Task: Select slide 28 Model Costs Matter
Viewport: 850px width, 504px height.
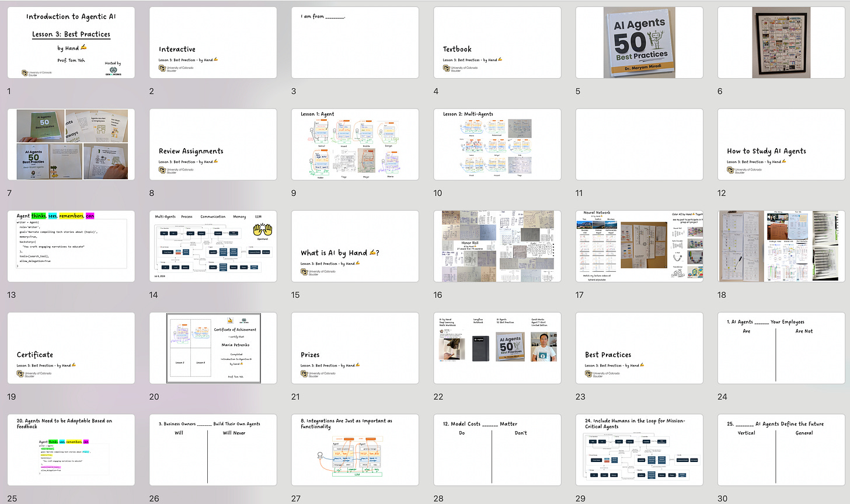Action: click(x=497, y=450)
